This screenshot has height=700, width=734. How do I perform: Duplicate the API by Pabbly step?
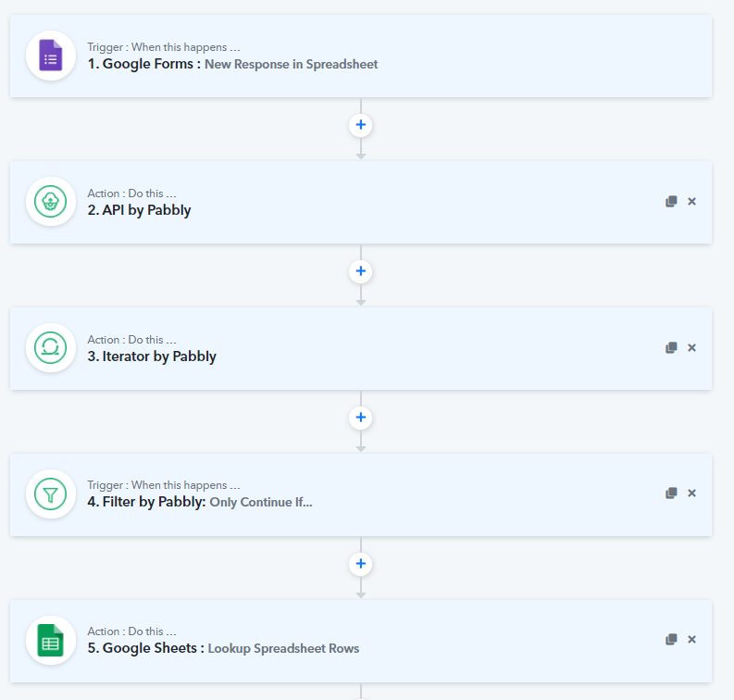[671, 201]
